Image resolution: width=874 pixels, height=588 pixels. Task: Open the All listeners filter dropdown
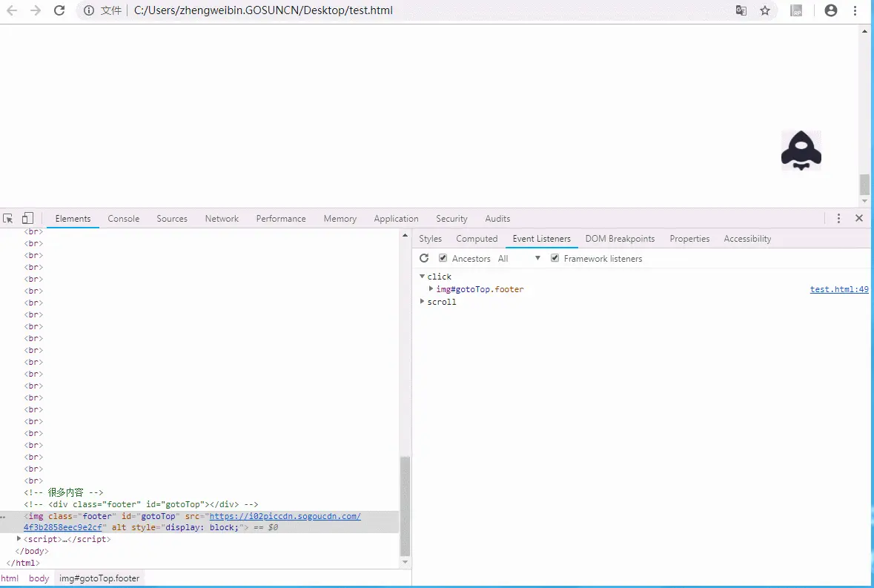(x=519, y=258)
